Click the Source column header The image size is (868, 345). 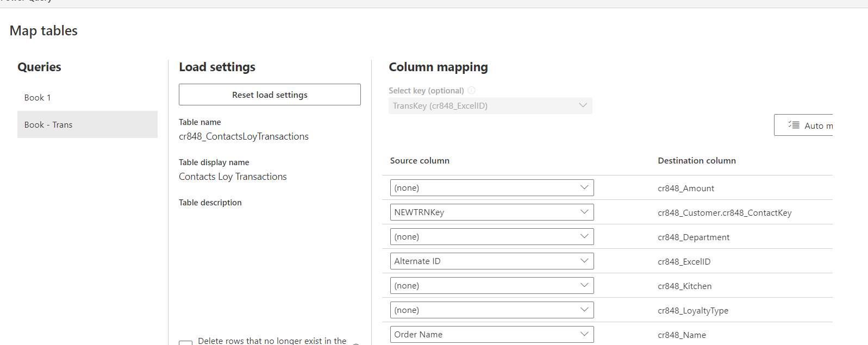[x=420, y=161]
